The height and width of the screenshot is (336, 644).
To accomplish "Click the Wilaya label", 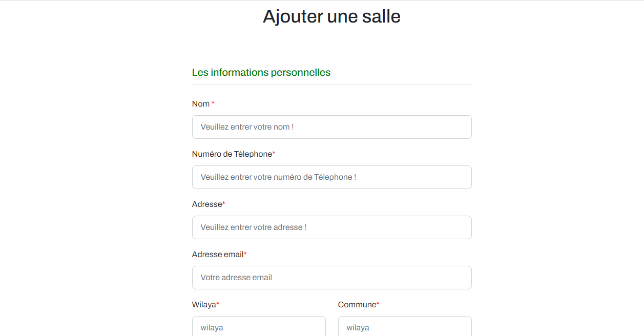I will [x=204, y=305].
